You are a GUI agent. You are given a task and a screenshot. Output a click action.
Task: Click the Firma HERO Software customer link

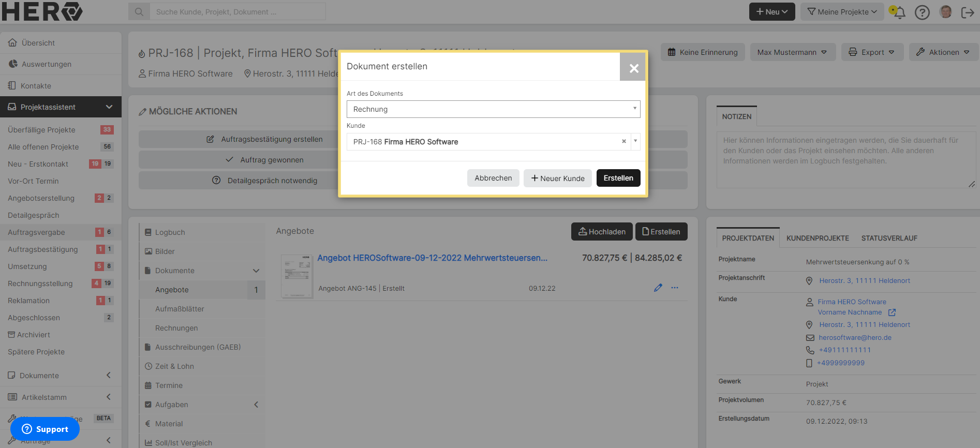(x=852, y=302)
